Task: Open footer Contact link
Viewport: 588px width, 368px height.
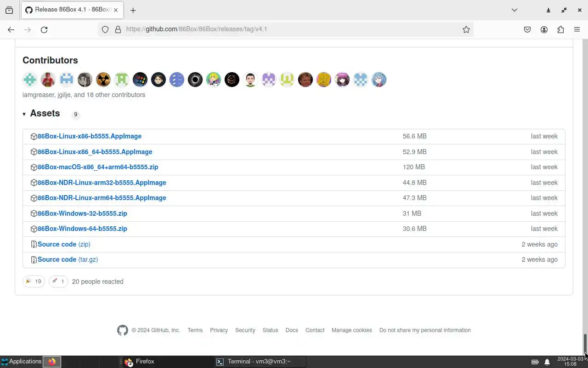Action: [315, 330]
